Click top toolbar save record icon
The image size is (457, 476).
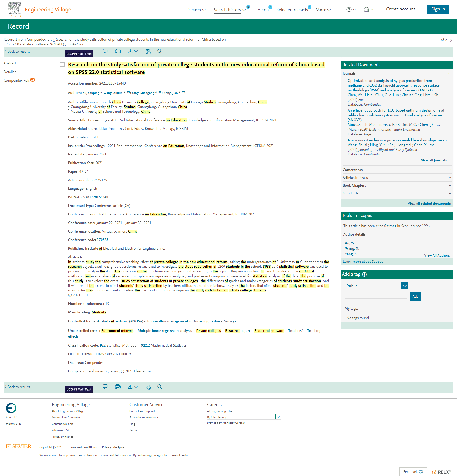[x=148, y=52]
